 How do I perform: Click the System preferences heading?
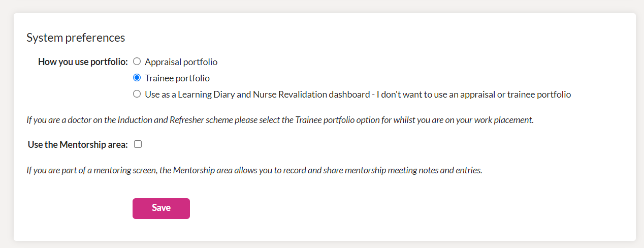pyautogui.click(x=76, y=38)
